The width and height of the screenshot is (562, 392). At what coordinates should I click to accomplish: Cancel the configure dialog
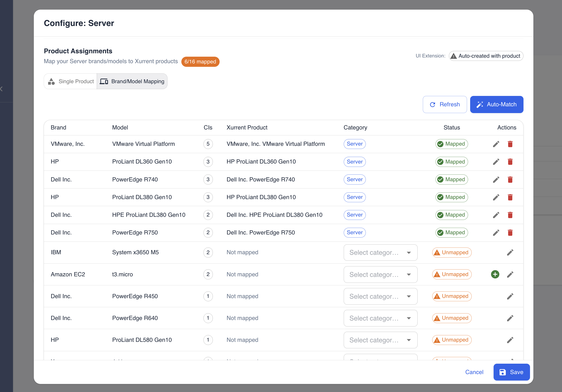click(x=474, y=372)
